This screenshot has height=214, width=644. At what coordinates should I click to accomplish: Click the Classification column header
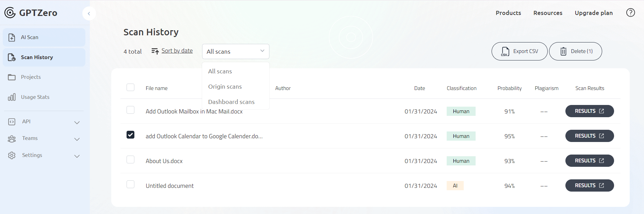pos(462,88)
